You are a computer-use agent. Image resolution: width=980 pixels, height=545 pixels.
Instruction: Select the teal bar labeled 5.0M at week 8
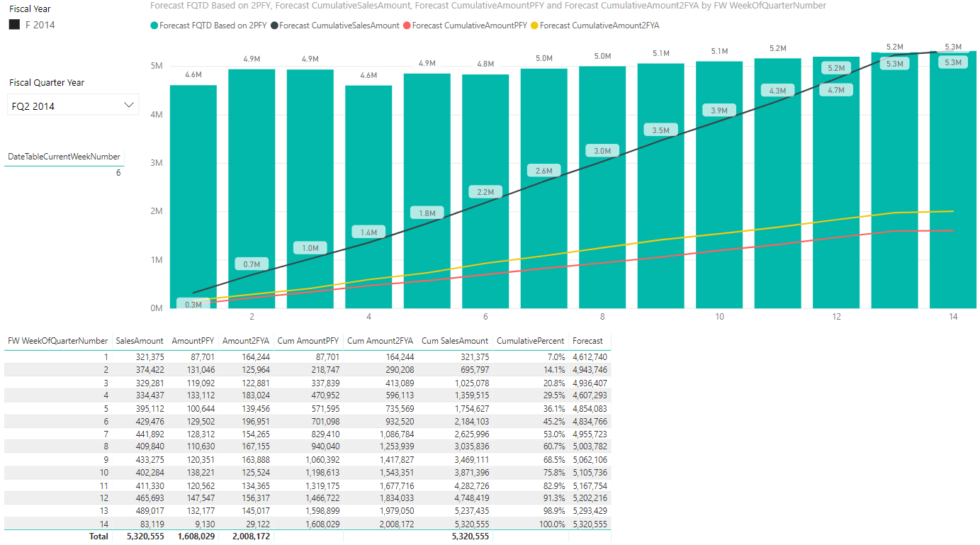[602, 187]
